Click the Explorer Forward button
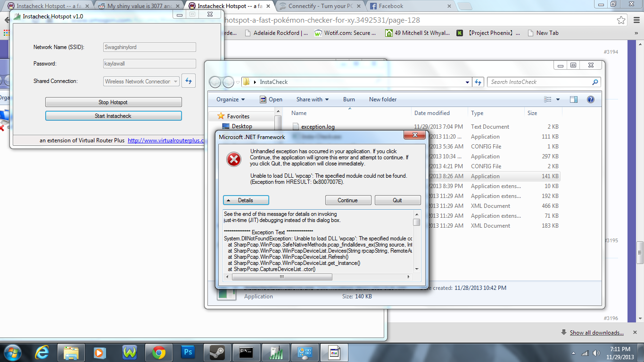644x362 pixels. (229, 82)
